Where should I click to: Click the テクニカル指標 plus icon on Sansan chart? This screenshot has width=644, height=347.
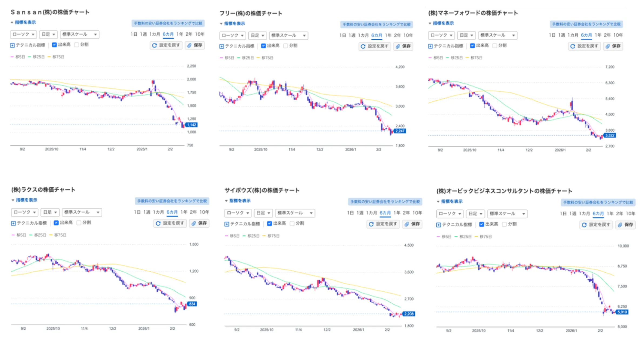(12, 45)
